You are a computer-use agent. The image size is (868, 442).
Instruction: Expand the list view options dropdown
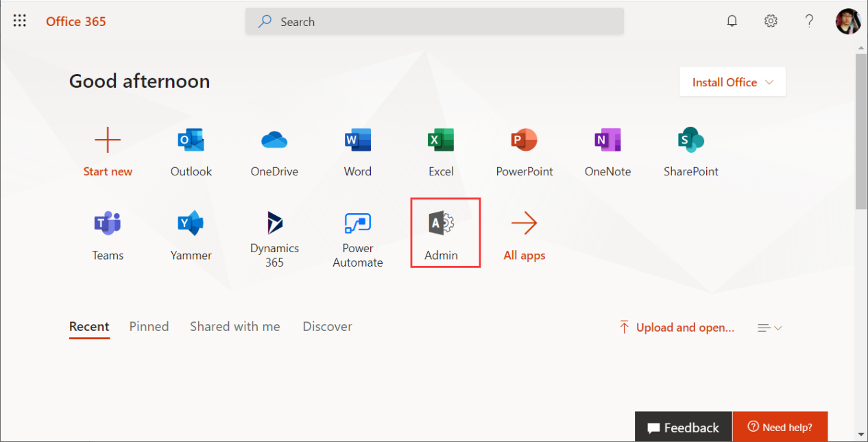[x=769, y=328]
